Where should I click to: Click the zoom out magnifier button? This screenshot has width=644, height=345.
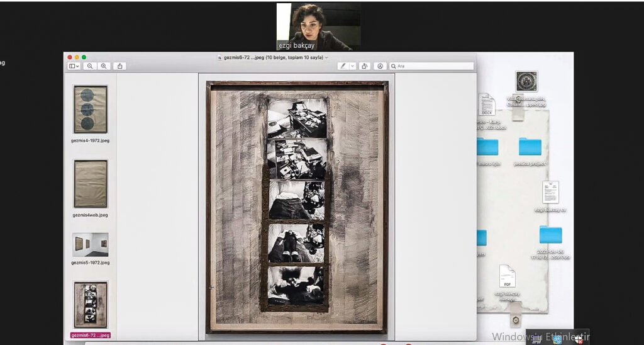(x=90, y=66)
